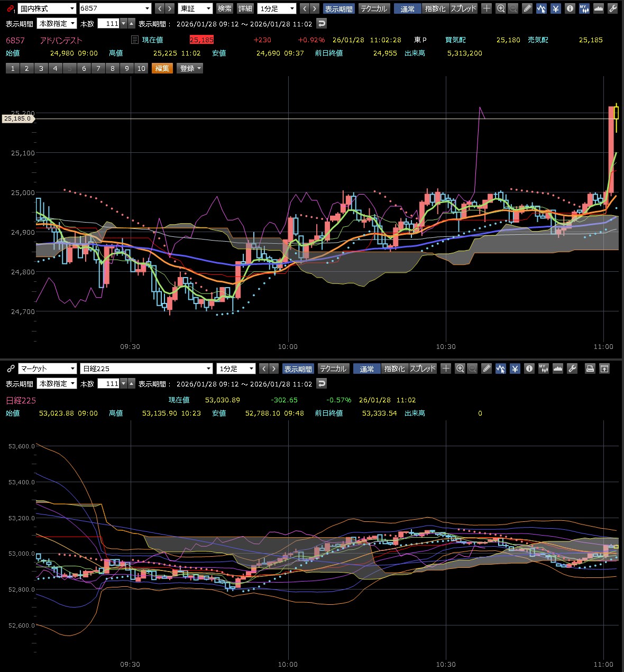Viewport: 624px width, 672px height.
Task: Click the info icon in top chart toolbar
Action: pyautogui.click(x=570, y=8)
